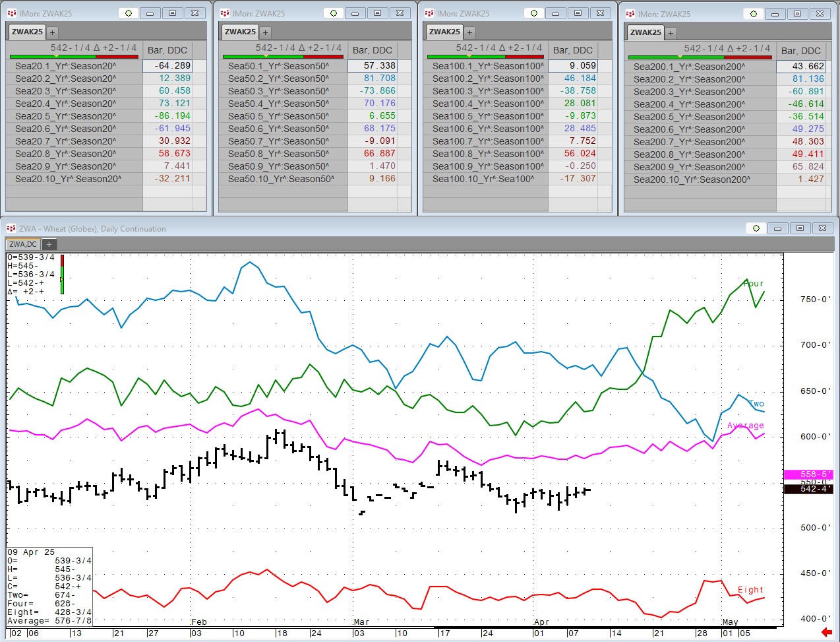Click the 9.059 value cell
This screenshot has height=642, width=840.
coord(573,66)
